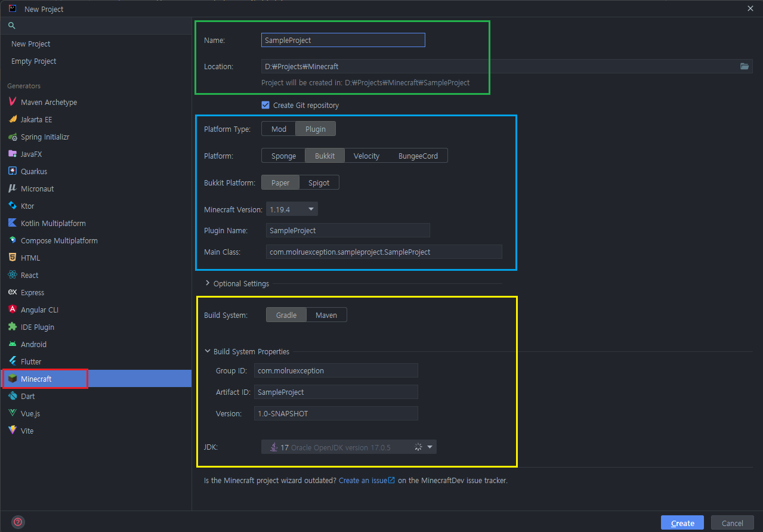Click the 'Generators' section label

pos(24,86)
